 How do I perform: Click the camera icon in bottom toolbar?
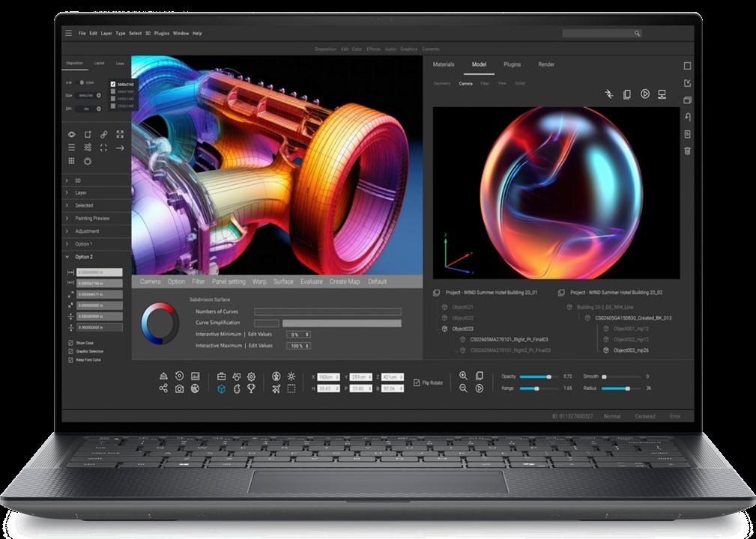(179, 389)
